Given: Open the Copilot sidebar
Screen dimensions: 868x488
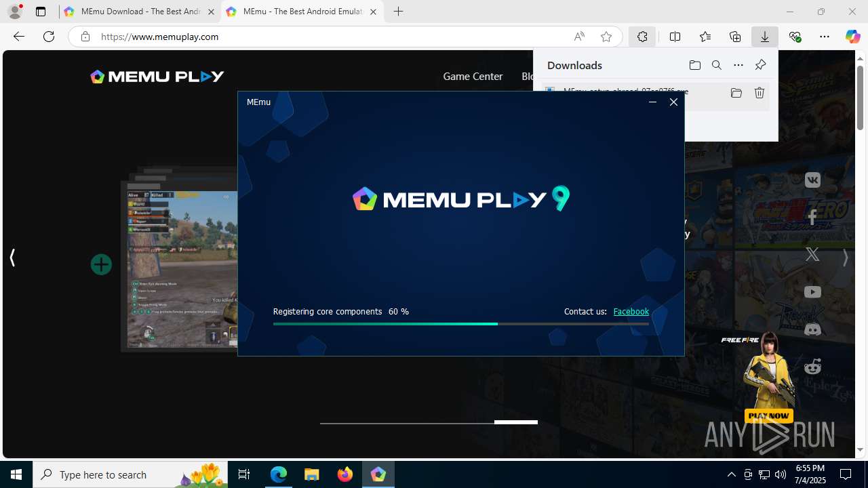Looking at the screenshot, I should pyautogui.click(x=852, y=37).
